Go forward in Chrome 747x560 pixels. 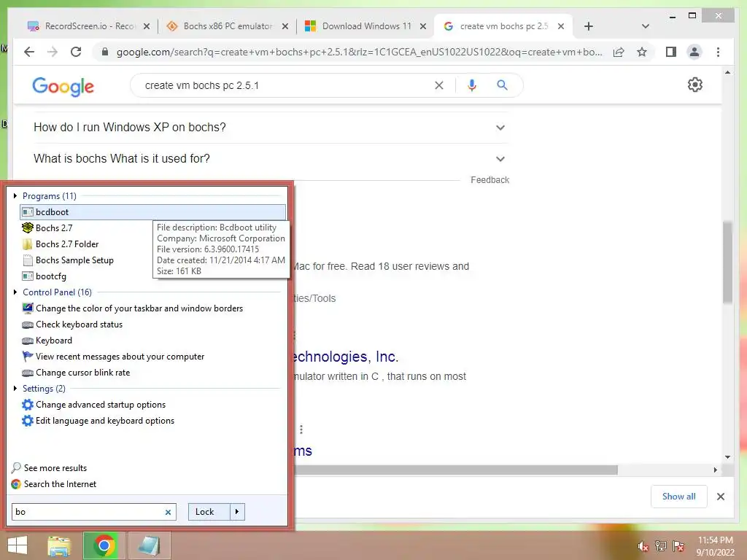pos(53,52)
